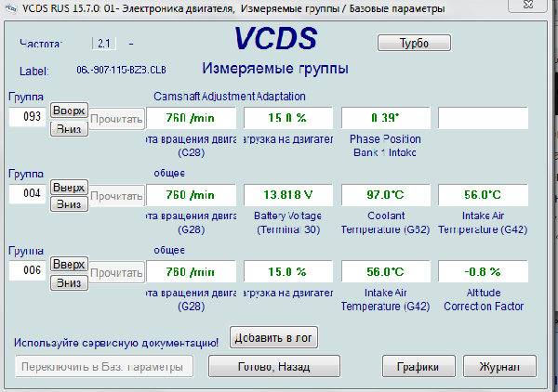Select the 0.39° phase position value
The width and height of the screenshot is (558, 392).
[x=386, y=118]
